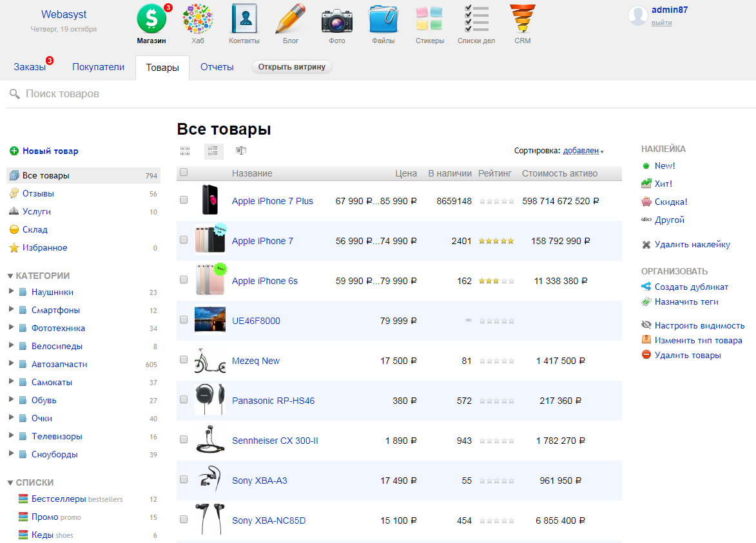Open the Склад sidebar link
The image size is (756, 543).
tap(35, 229)
